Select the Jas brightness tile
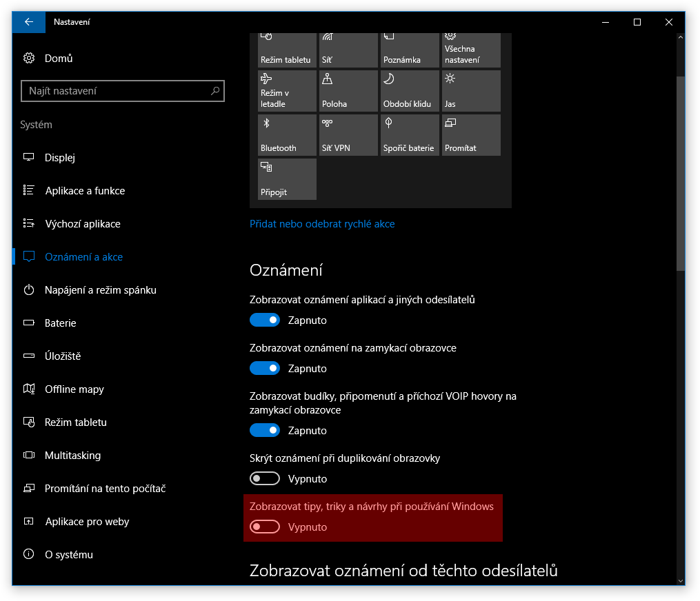 pyautogui.click(x=471, y=91)
